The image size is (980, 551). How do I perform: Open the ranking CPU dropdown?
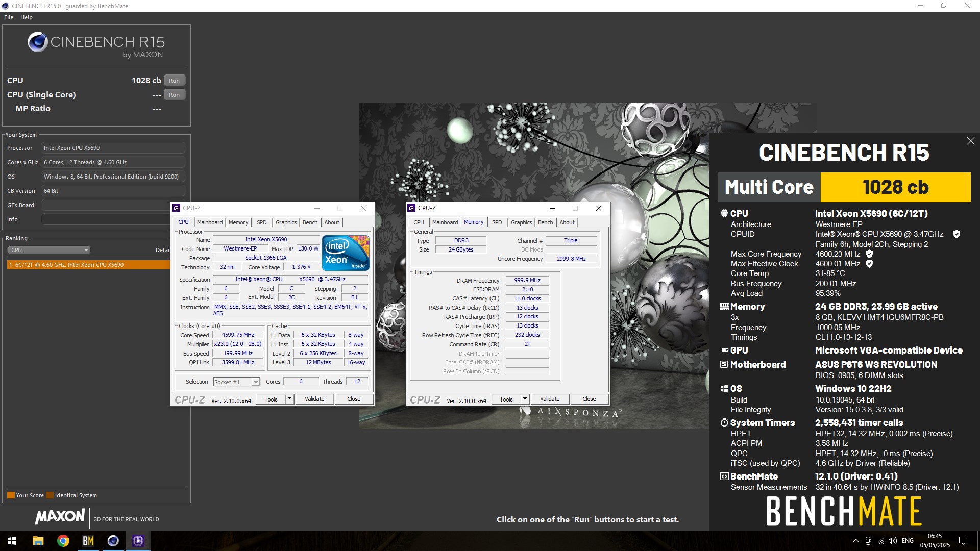(x=49, y=250)
